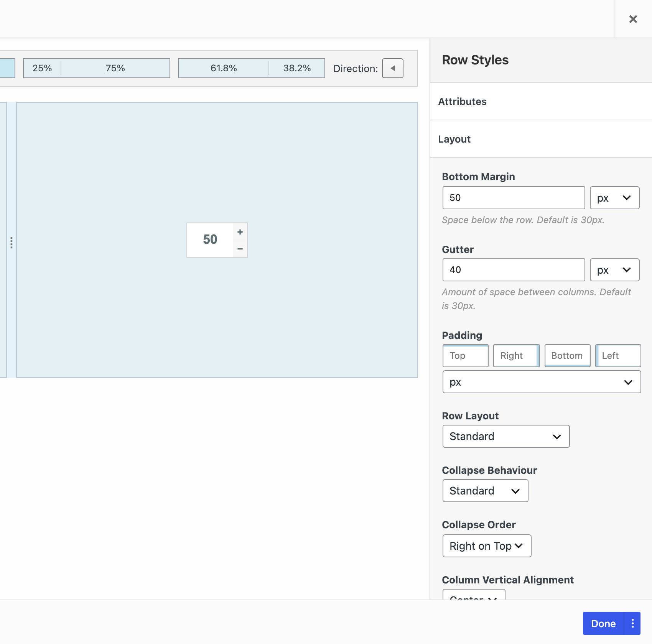Open Bottom Margin unit dropdown
This screenshot has width=652, height=644.
click(614, 198)
